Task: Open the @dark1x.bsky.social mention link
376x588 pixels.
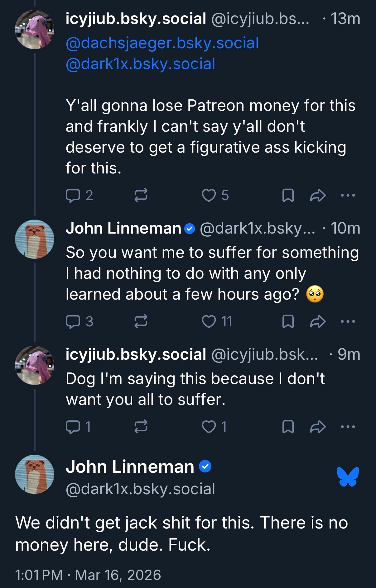Action: pos(140,64)
